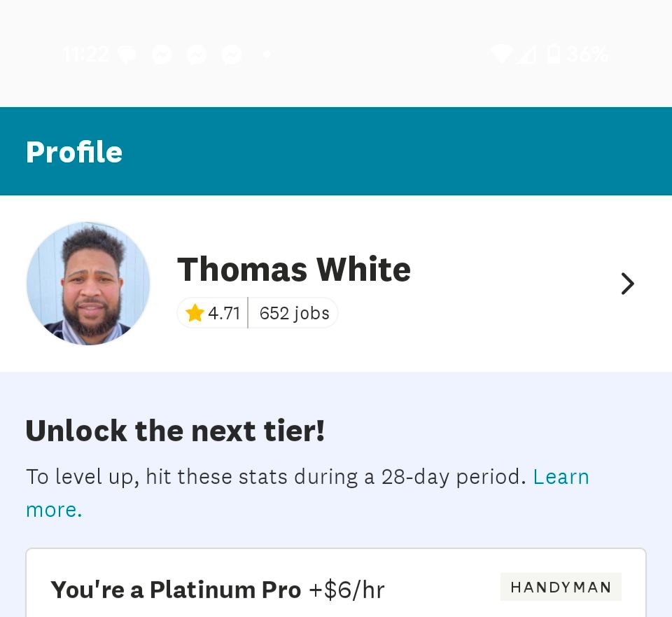The image size is (672, 617).
Task: Select the 4.71 rating value
Action: (x=224, y=314)
